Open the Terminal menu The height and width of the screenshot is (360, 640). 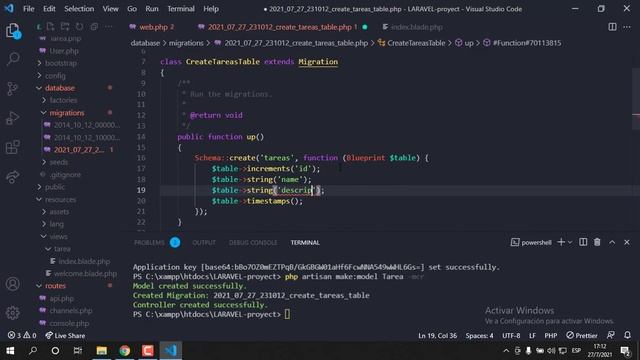(x=181, y=9)
